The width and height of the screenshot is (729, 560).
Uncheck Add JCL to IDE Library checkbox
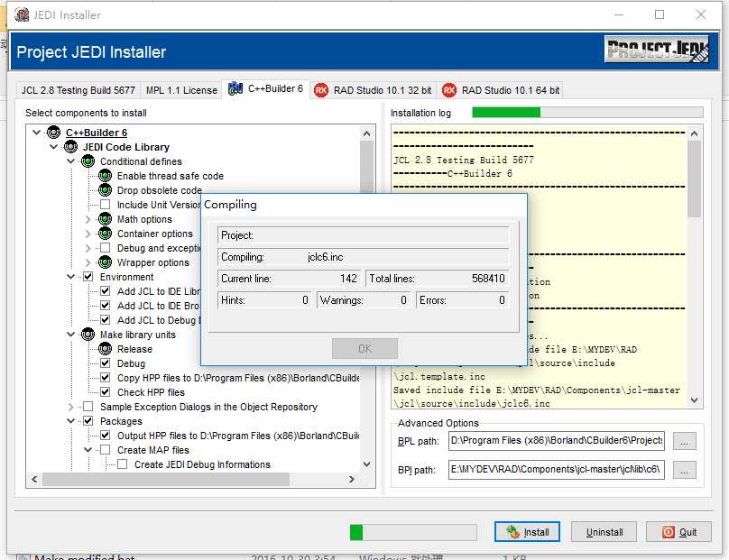pyautogui.click(x=106, y=291)
